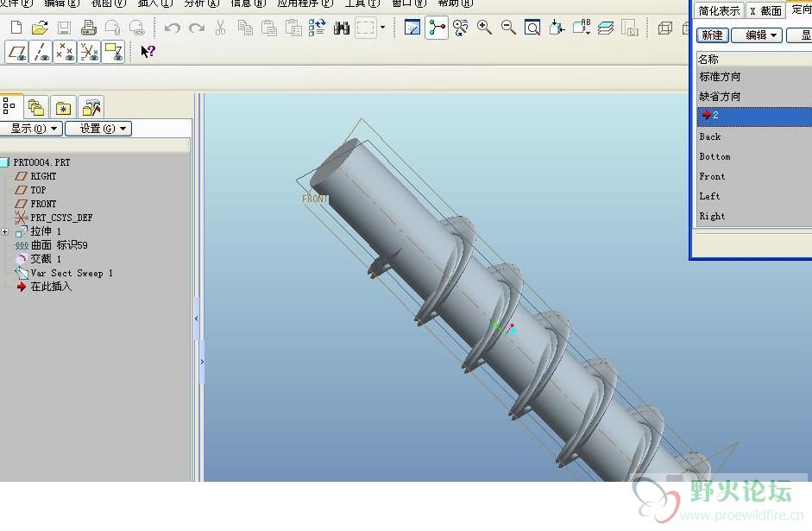The height and width of the screenshot is (531, 812).
Task: Switch to the model tree tab
Action: pos(9,106)
